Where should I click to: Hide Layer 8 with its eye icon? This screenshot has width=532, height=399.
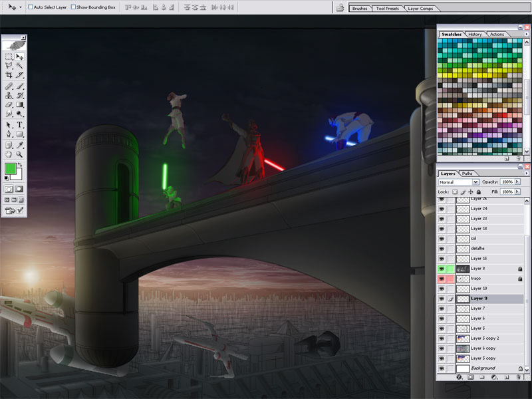pyautogui.click(x=442, y=269)
